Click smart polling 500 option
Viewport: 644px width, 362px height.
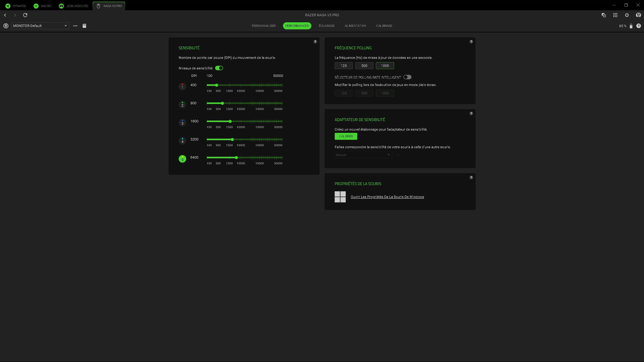pos(364,93)
